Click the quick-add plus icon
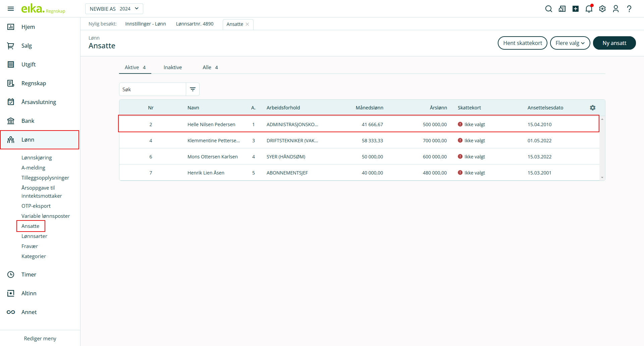Viewport: 644px width, 346px height. [x=576, y=9]
